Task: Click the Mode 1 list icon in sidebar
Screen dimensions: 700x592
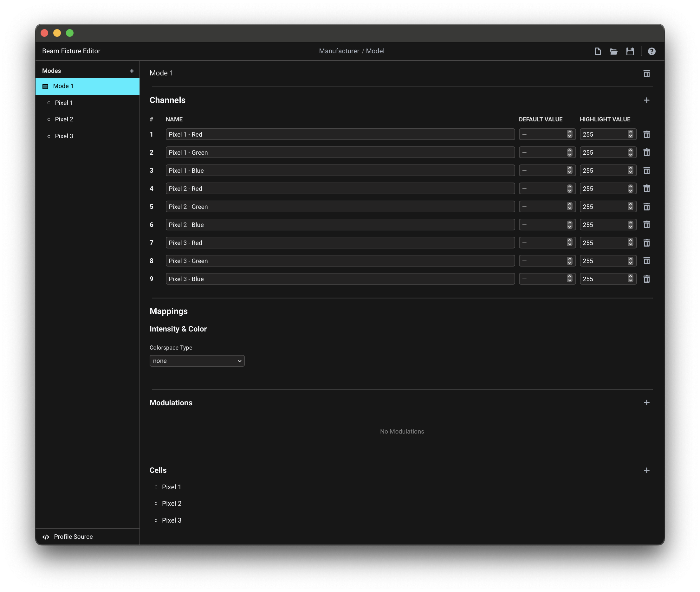Action: click(x=45, y=87)
